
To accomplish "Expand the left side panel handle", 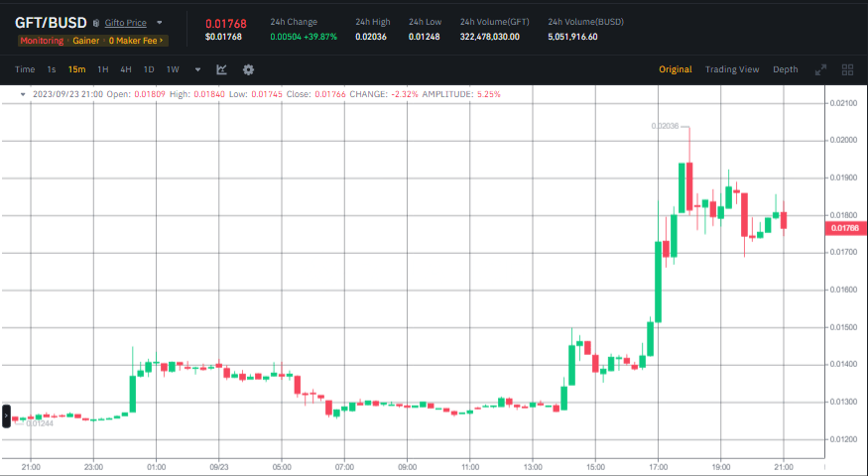I will 6,416.
